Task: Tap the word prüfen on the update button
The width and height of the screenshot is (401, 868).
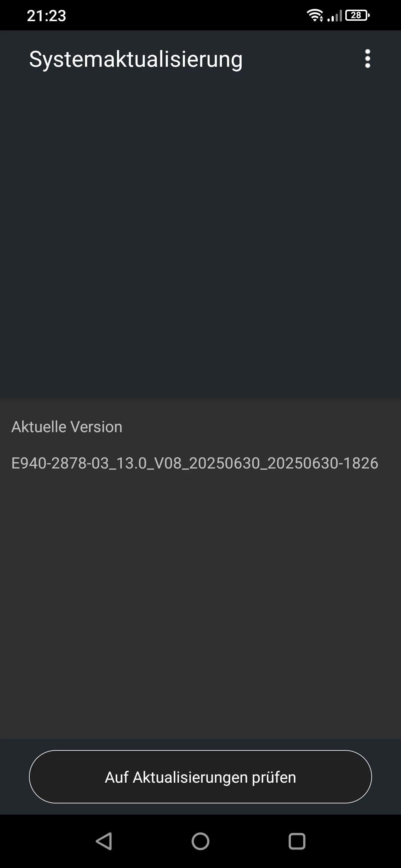Action: tap(274, 777)
